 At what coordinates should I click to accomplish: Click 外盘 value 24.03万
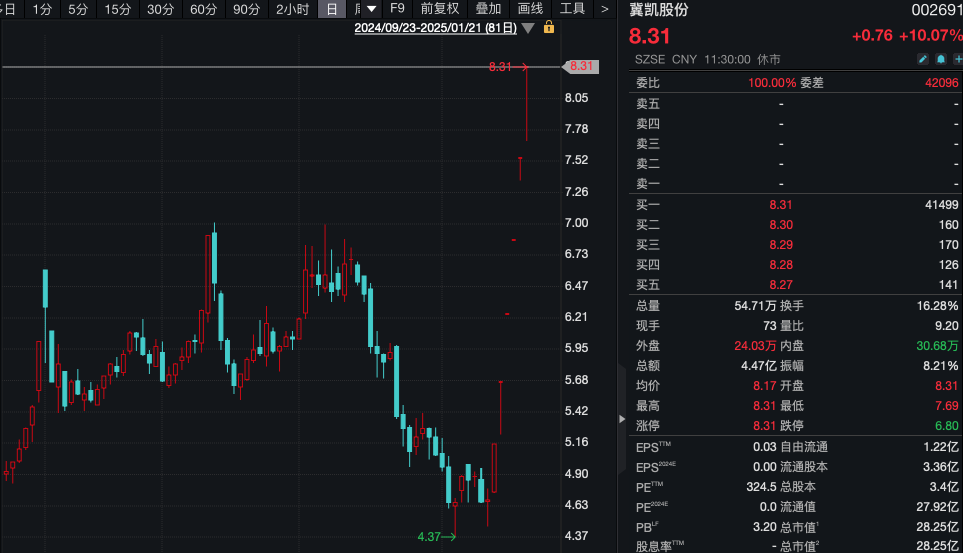(756, 346)
